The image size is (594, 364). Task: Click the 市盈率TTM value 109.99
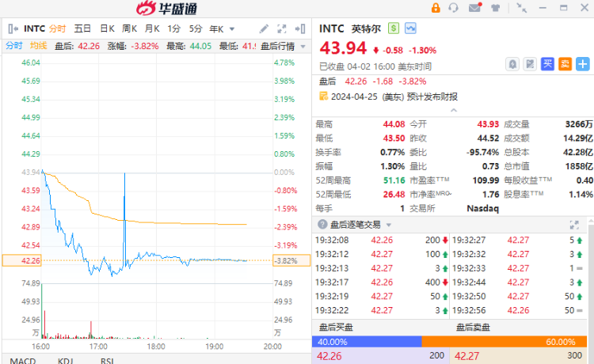[485, 180]
